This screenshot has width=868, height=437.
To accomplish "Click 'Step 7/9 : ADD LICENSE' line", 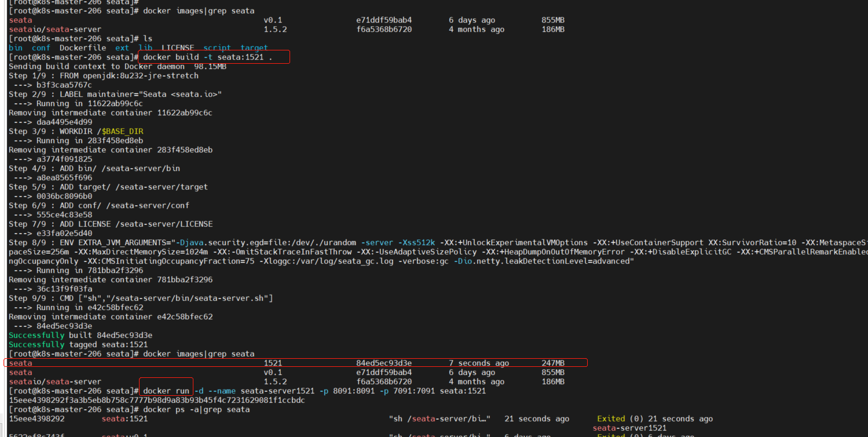I will (x=111, y=224).
